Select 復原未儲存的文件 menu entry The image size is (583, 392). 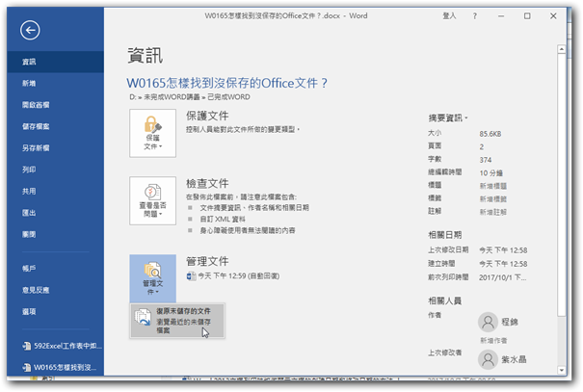pyautogui.click(x=177, y=321)
